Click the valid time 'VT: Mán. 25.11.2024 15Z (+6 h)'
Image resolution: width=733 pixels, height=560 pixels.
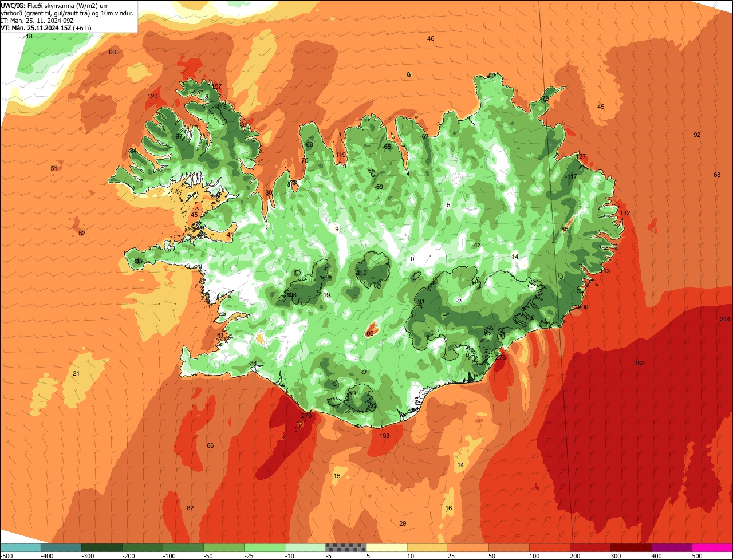47,27
